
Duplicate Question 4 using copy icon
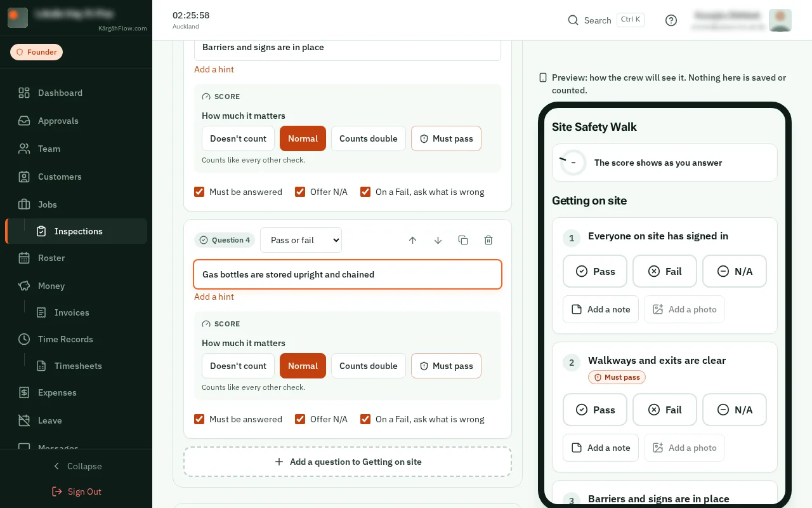(x=463, y=240)
